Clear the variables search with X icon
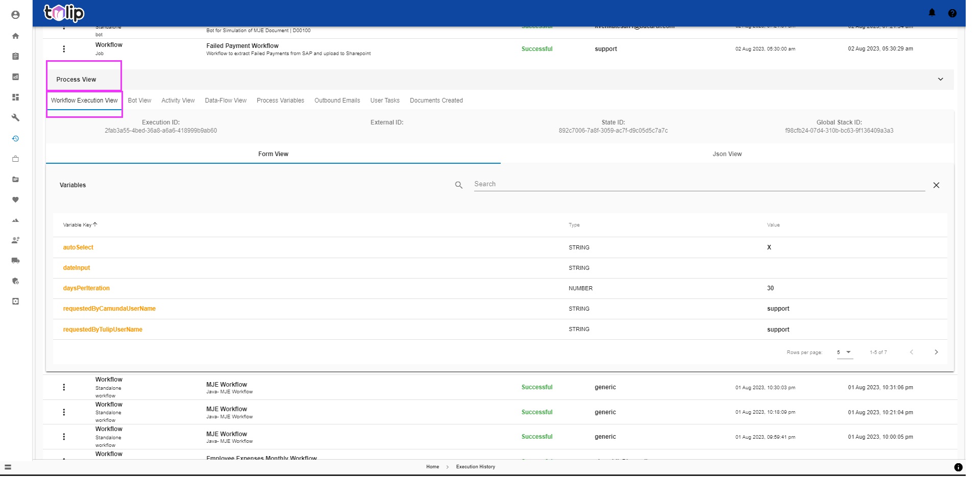Screen dimensions: 980x478 pos(936,185)
